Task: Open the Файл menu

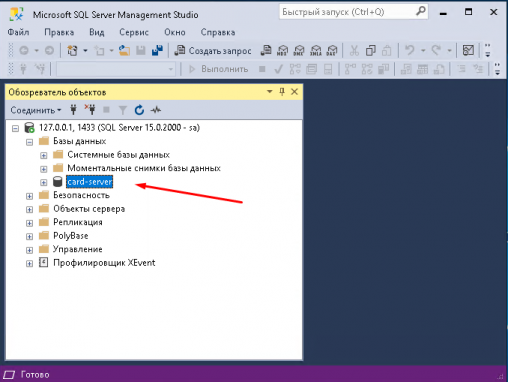Action: (18, 32)
